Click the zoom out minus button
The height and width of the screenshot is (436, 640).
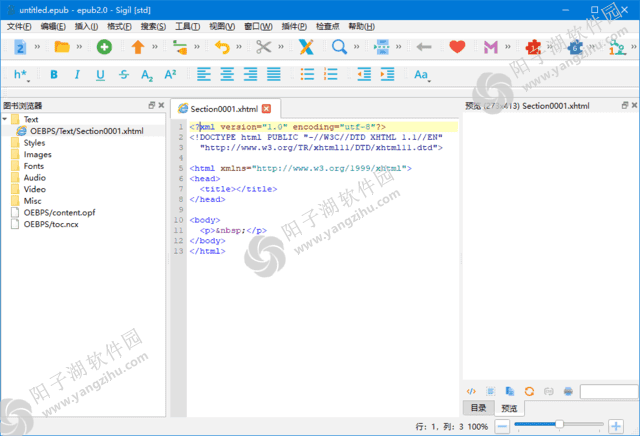click(x=502, y=426)
